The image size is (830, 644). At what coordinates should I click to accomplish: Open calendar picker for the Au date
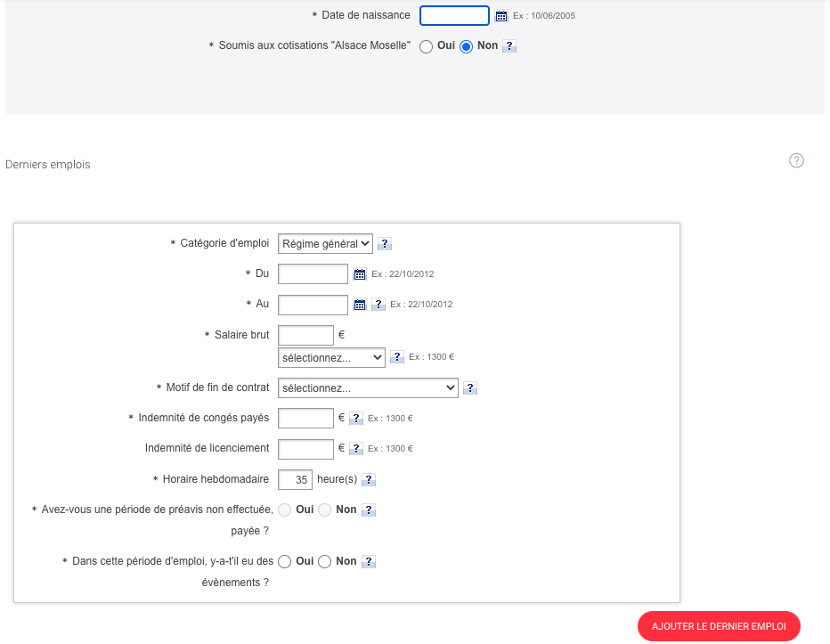point(360,305)
